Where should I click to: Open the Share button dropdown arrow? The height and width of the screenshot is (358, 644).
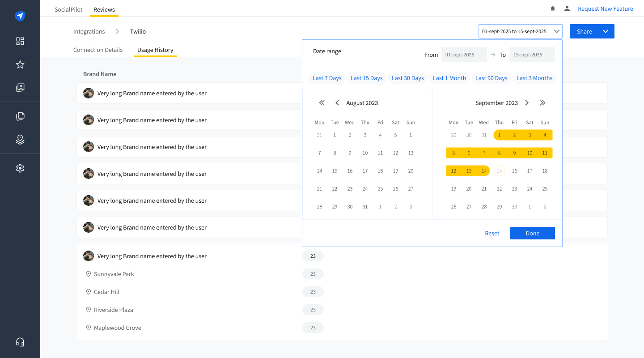pyautogui.click(x=606, y=31)
